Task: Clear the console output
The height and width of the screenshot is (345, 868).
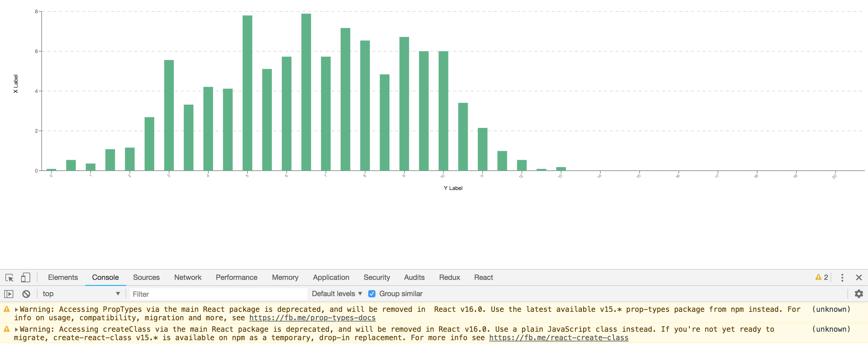Action: pyautogui.click(x=27, y=293)
